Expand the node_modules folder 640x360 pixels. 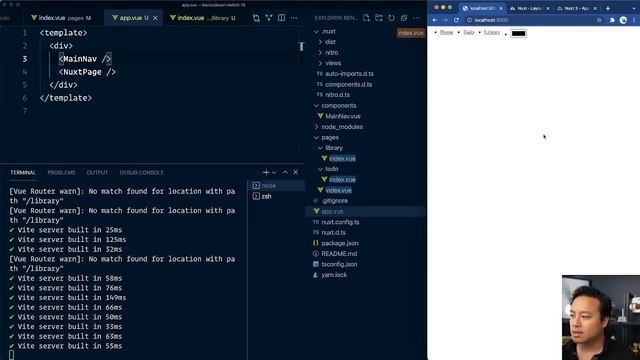click(342, 127)
